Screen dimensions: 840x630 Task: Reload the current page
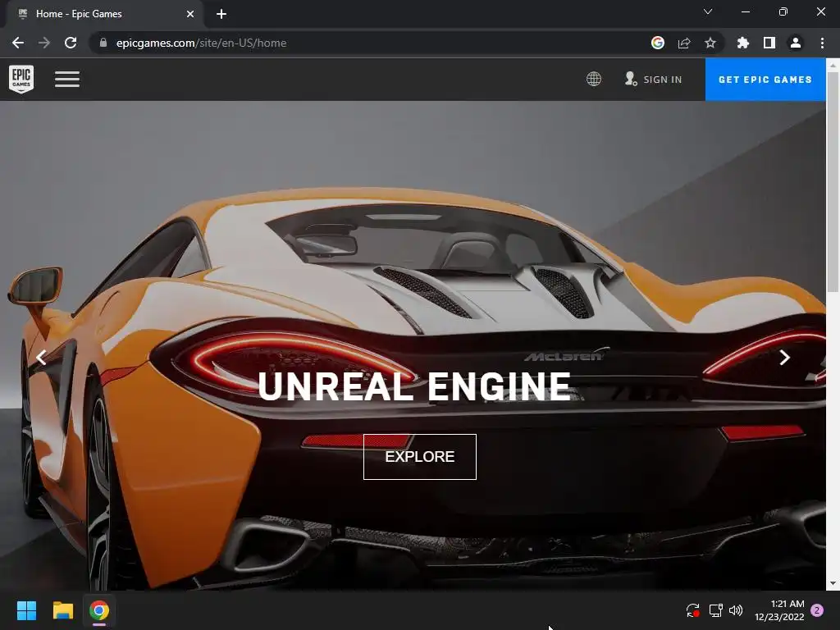click(71, 43)
